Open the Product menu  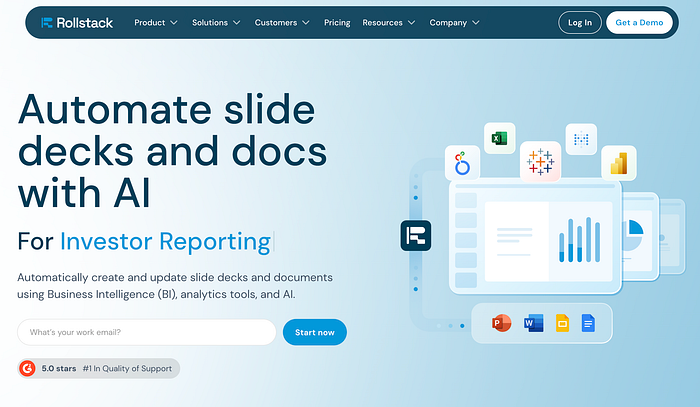[x=150, y=23]
